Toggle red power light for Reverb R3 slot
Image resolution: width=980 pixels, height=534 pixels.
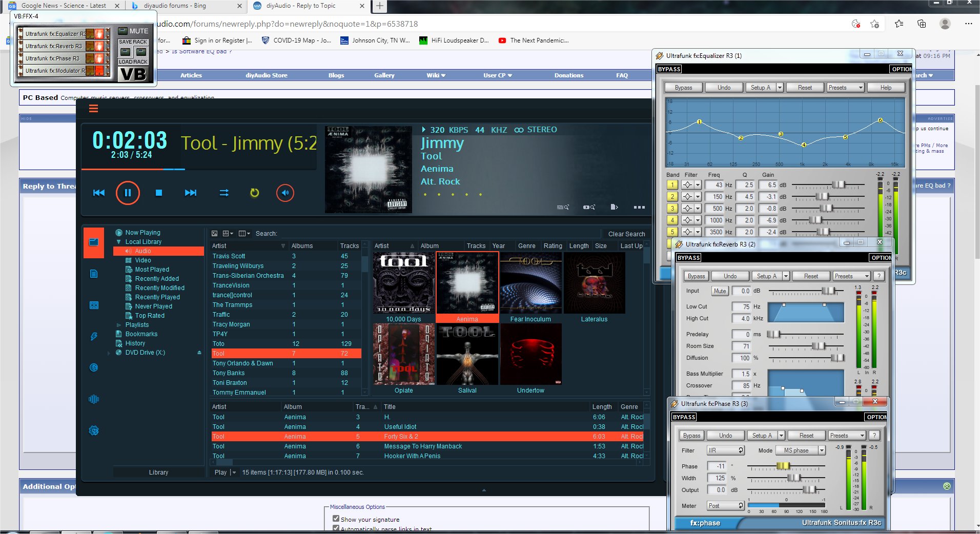[x=99, y=46]
